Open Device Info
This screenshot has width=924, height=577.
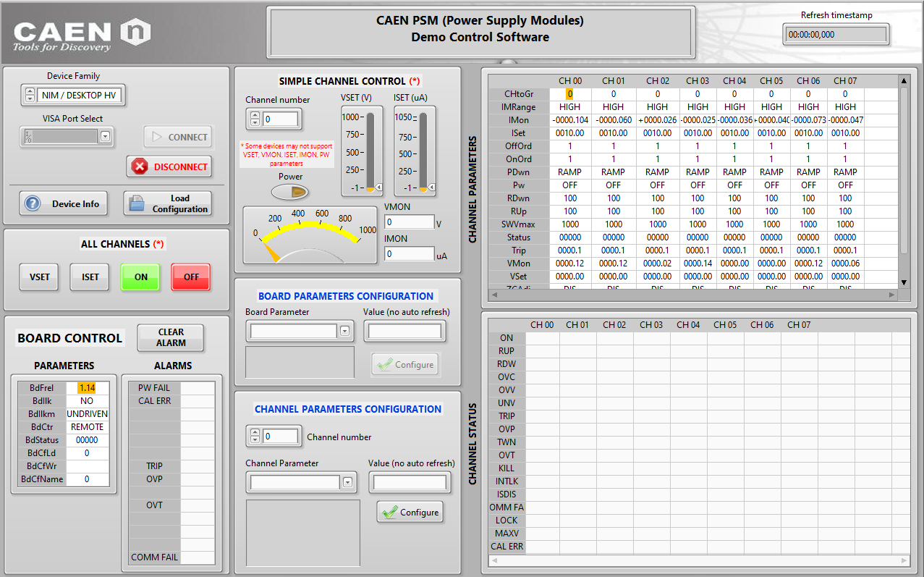(63, 203)
